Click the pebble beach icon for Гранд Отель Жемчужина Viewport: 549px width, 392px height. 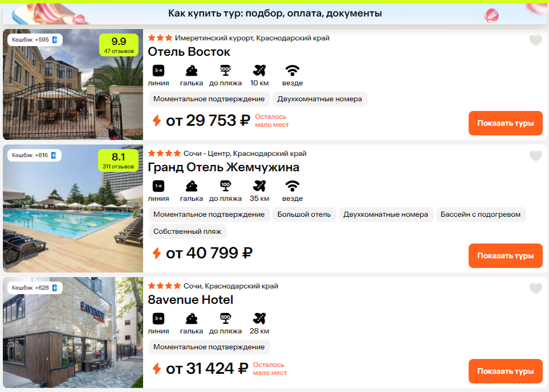pyautogui.click(x=191, y=186)
